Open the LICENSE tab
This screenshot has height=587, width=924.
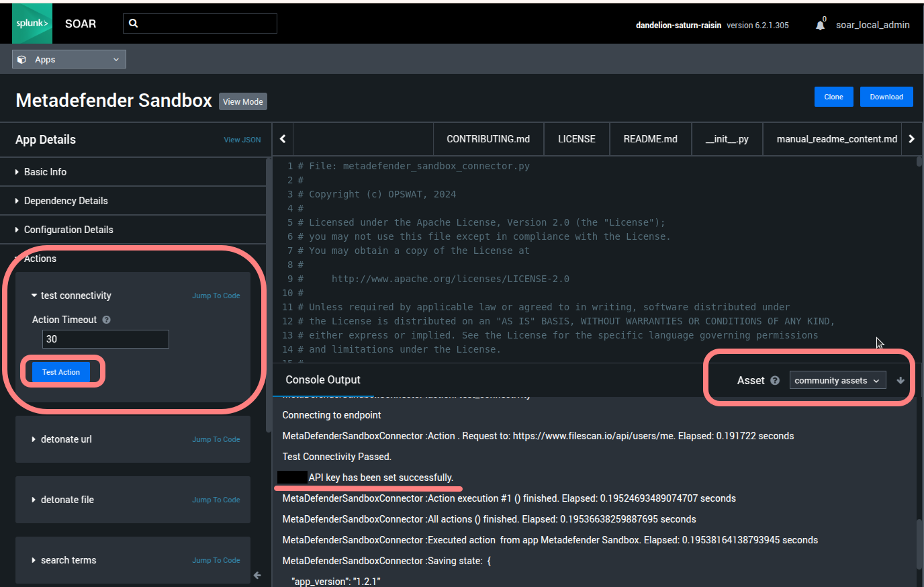coord(577,139)
